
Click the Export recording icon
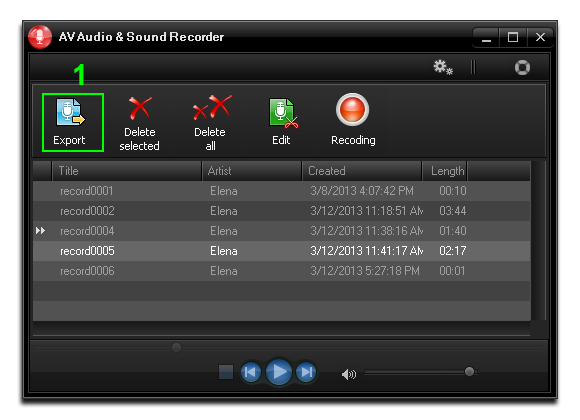pyautogui.click(x=70, y=112)
